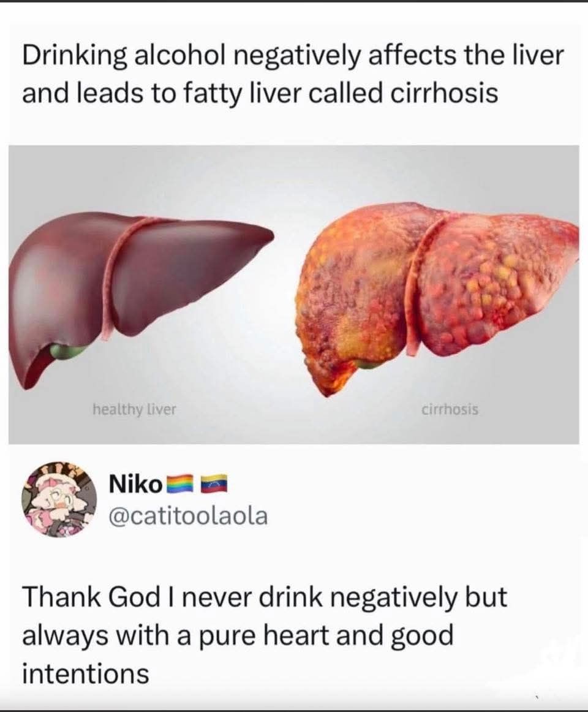Screen dimensions: 588x712
Task: Click the "healthy liver" caption label
Action: (x=134, y=409)
